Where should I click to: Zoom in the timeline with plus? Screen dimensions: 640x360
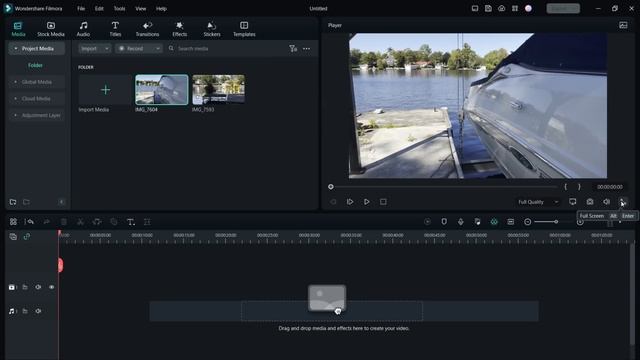click(580, 222)
